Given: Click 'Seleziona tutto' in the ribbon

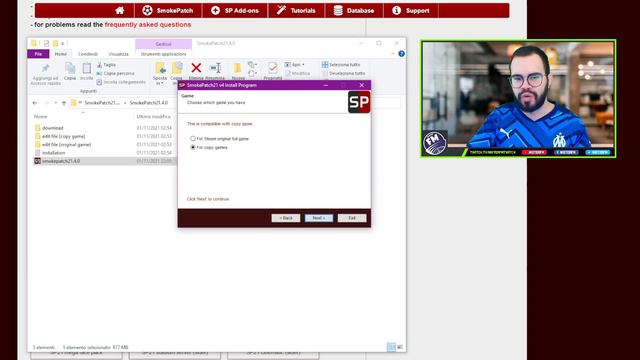Looking at the screenshot, I should 341,65.
